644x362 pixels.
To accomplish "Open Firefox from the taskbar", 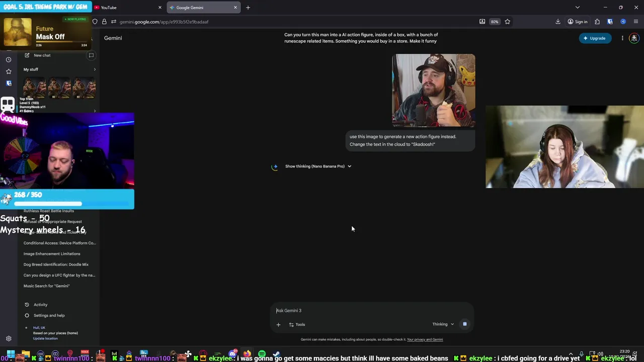I will 247,354.
